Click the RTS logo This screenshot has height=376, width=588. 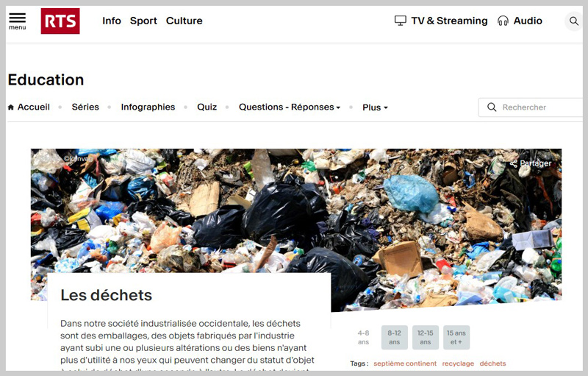point(60,21)
